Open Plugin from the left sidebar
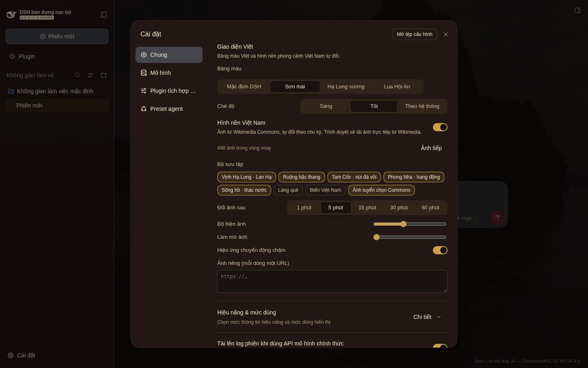 57,56
